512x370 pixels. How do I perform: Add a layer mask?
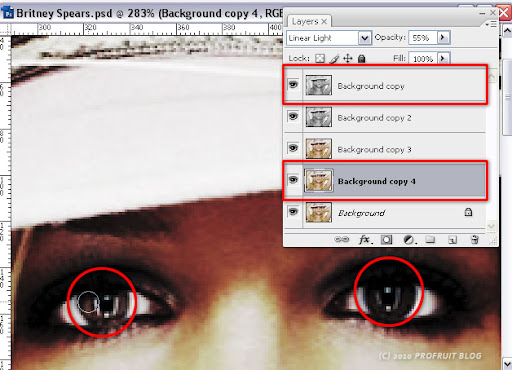click(x=387, y=240)
